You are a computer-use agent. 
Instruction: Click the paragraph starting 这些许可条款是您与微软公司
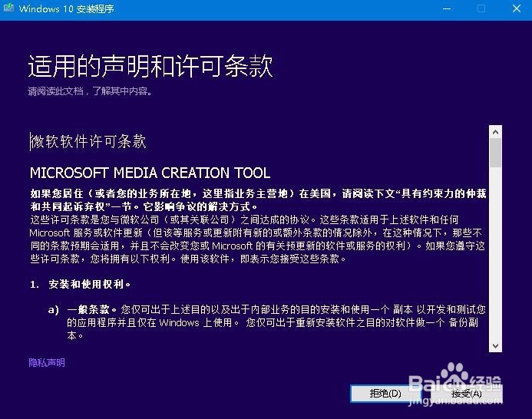click(x=257, y=239)
